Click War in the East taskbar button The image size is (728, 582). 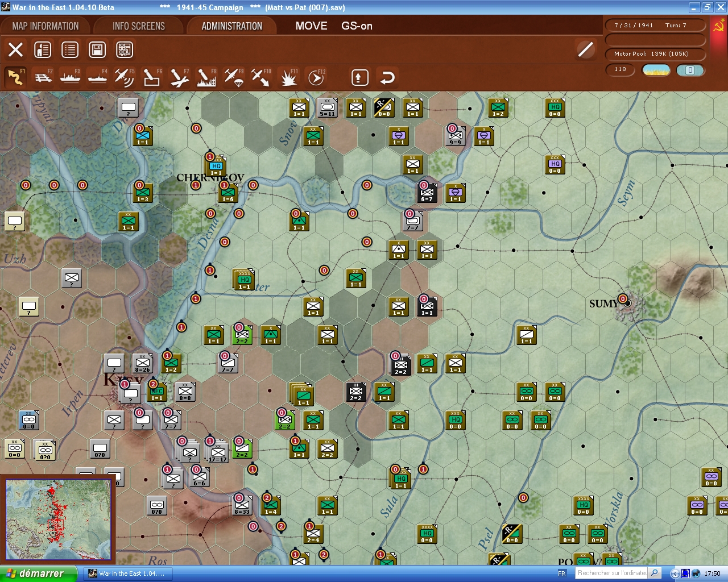click(127, 573)
